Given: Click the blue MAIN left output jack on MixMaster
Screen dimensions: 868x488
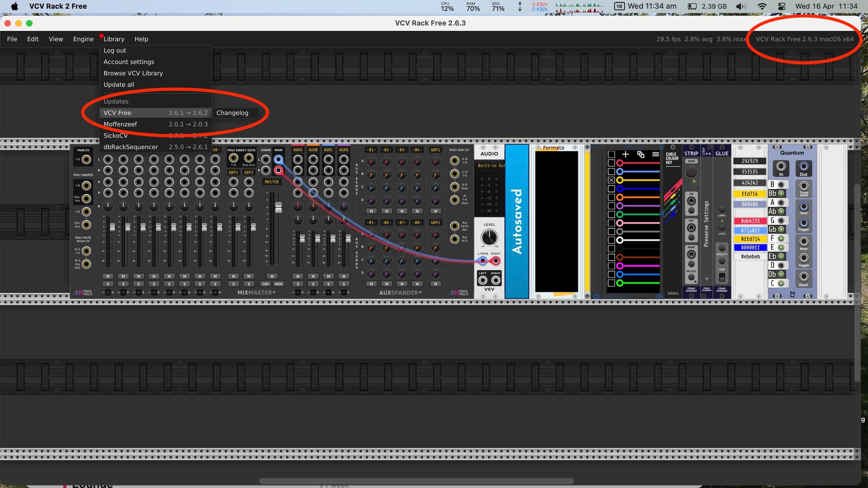Looking at the screenshot, I should (278, 159).
